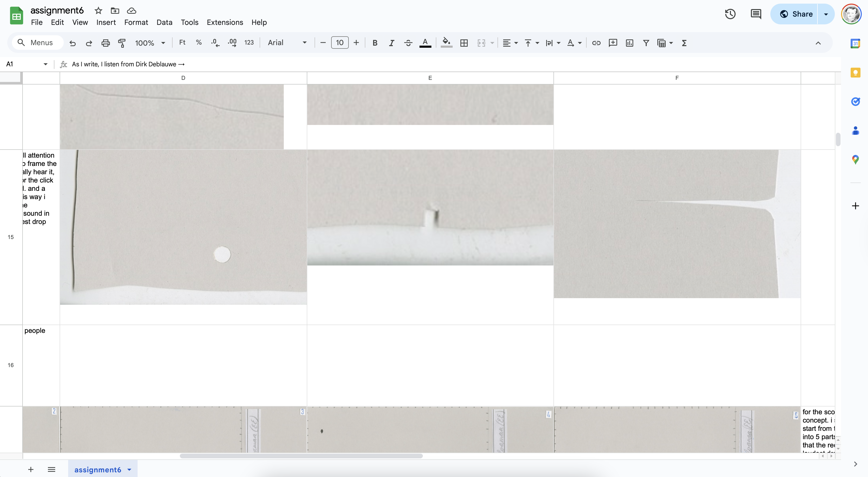Expand the assignment6 sheet tab menu
The width and height of the screenshot is (868, 477).
129,469
